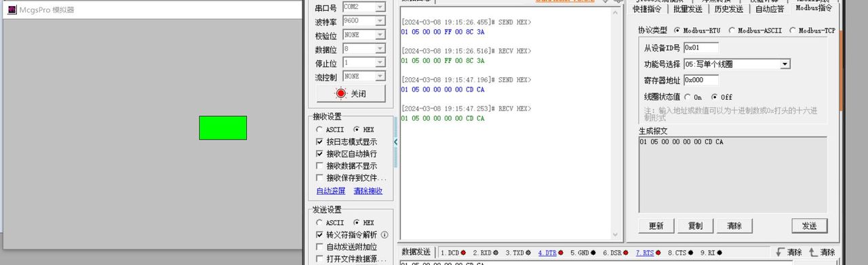
Task: Click the down-arrow 清除 clear button
Action: [789, 252]
